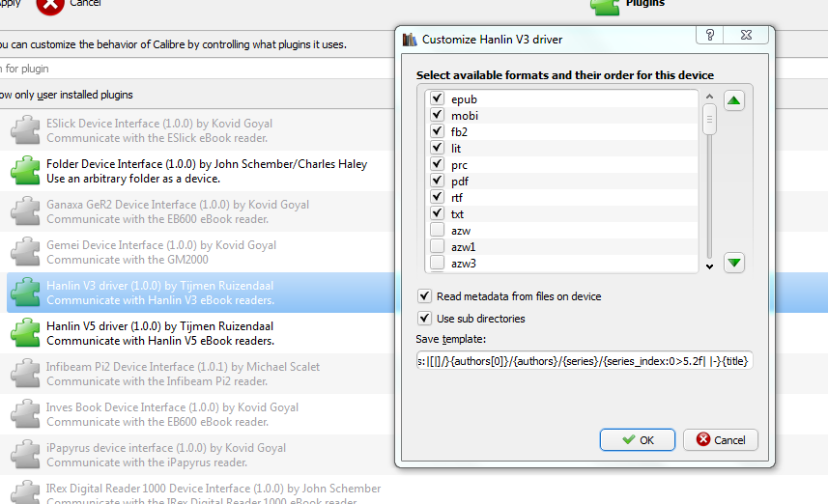Click the Save template input field
The image size is (828, 504).
(585, 361)
